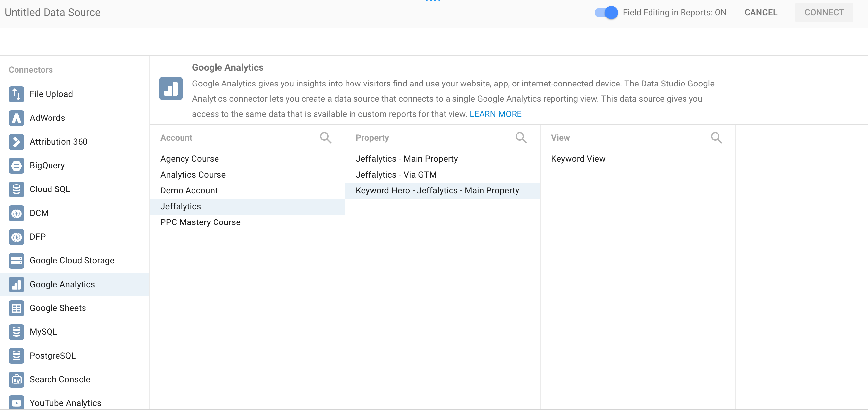Click the Search Console icon
Screen dimensions: 868x410
16,379
